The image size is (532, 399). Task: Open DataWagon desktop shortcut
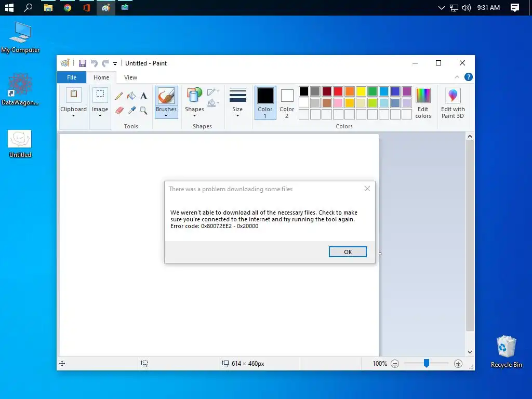(20, 89)
